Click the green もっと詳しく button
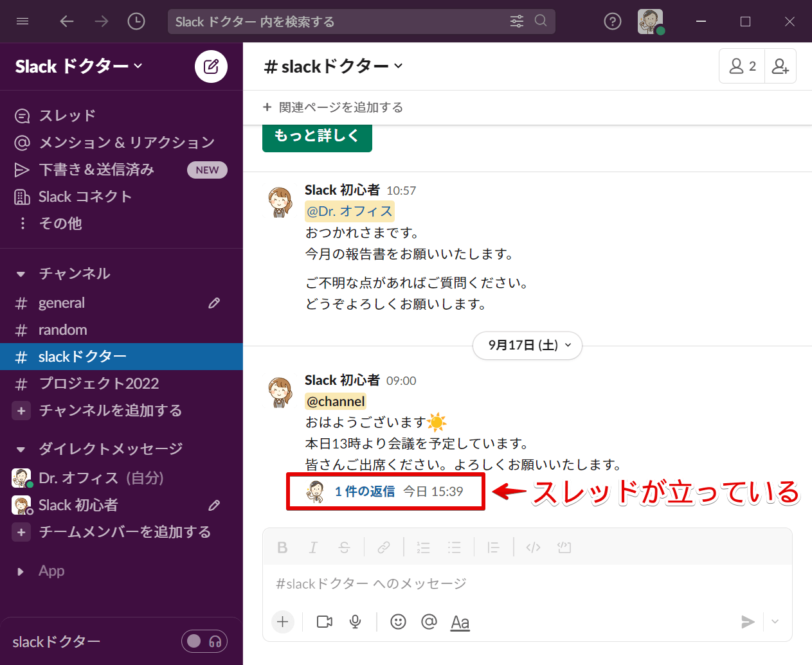The width and height of the screenshot is (812, 665). pyautogui.click(x=317, y=137)
